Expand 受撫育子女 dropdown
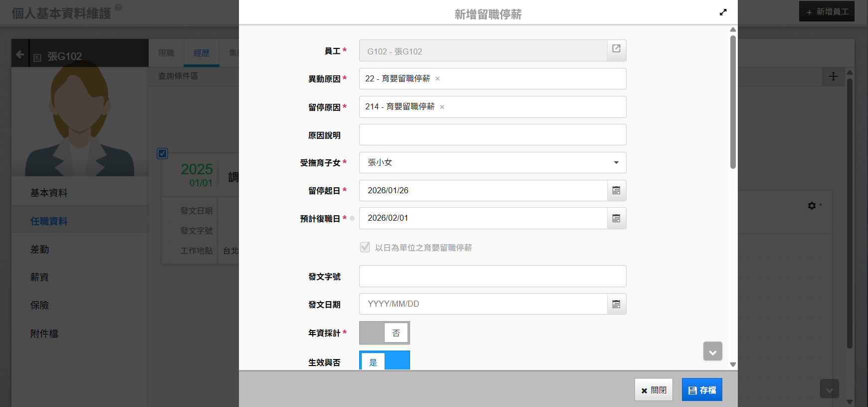The height and width of the screenshot is (407, 868). tap(616, 163)
